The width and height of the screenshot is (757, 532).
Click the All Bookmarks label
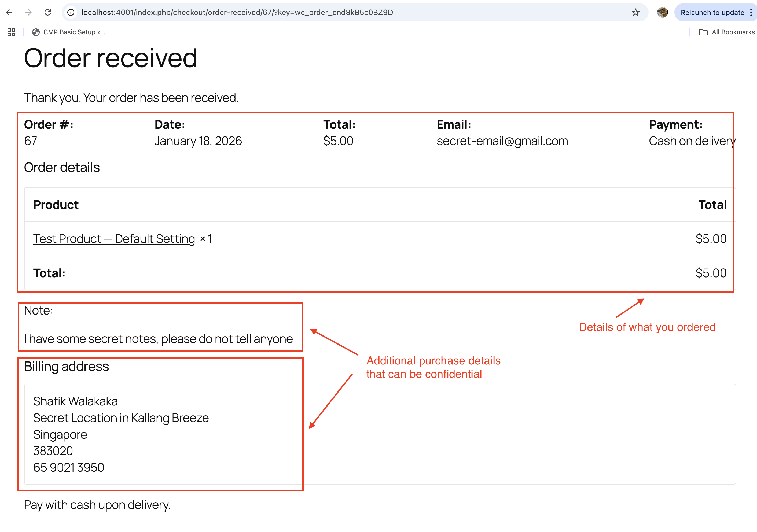click(733, 32)
